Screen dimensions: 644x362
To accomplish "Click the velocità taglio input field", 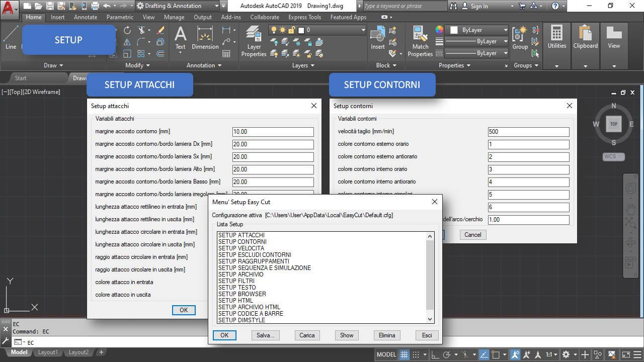I will (x=529, y=132).
